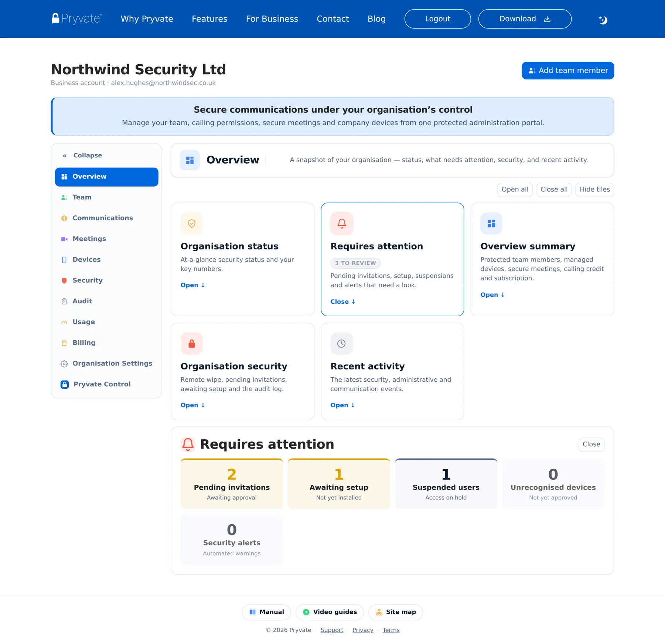Screen dimensions: 665x644
Task: Click the Download button
Action: point(525,19)
